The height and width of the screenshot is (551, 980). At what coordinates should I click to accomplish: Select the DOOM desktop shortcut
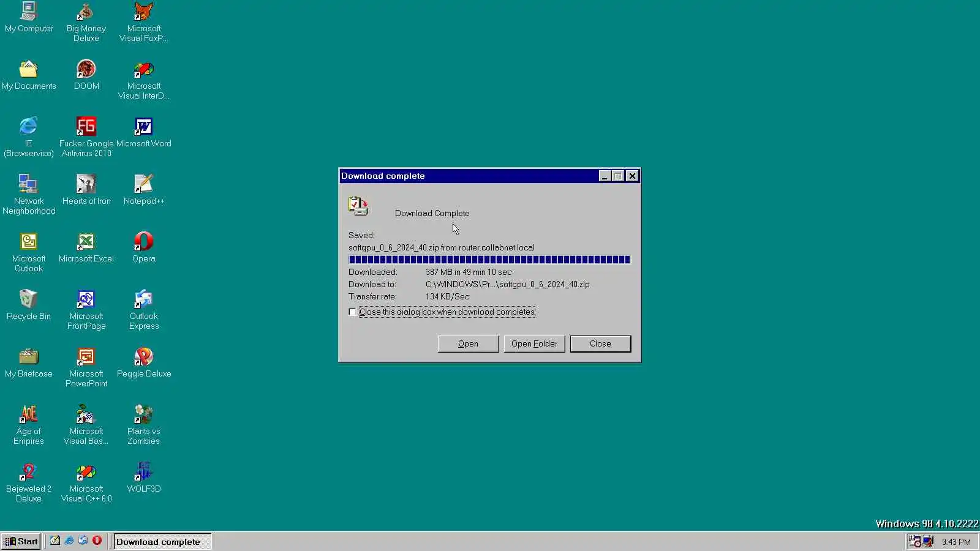[x=86, y=75]
